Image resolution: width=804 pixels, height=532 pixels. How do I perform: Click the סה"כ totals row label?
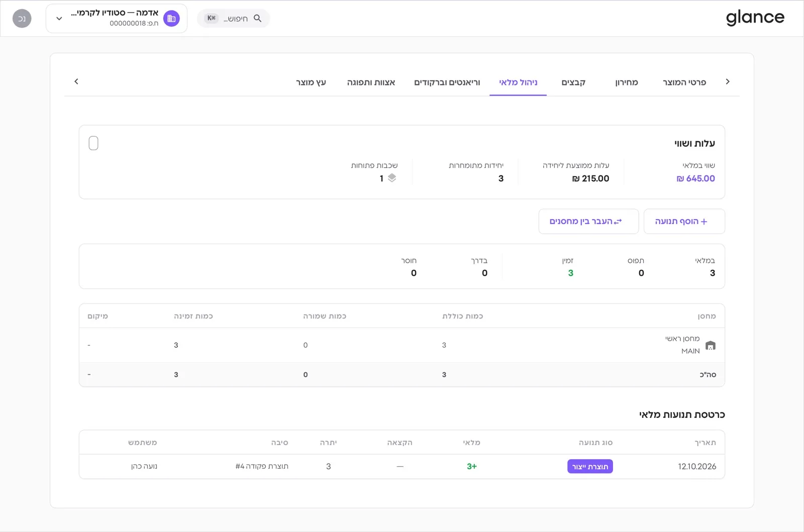[708, 375]
